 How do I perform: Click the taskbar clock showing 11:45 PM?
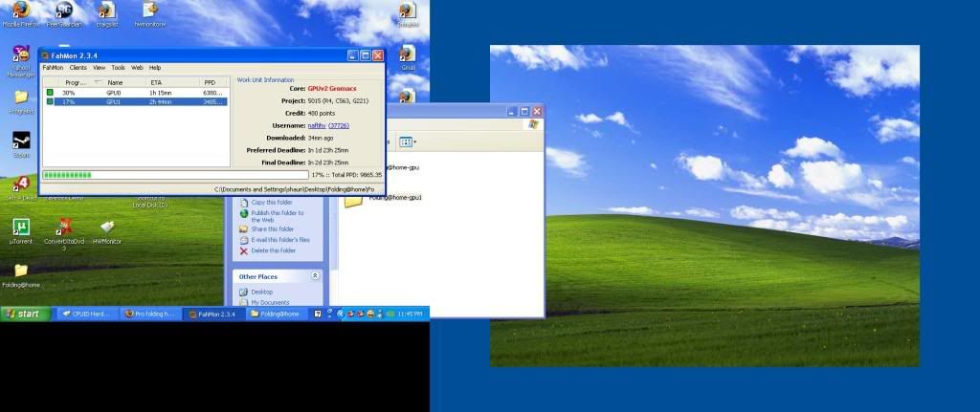410,314
